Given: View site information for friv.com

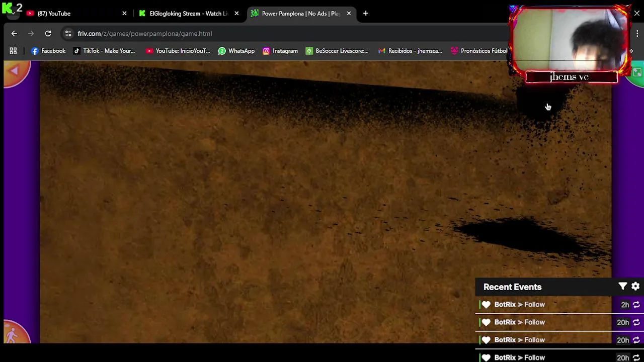Looking at the screenshot, I should (68, 34).
